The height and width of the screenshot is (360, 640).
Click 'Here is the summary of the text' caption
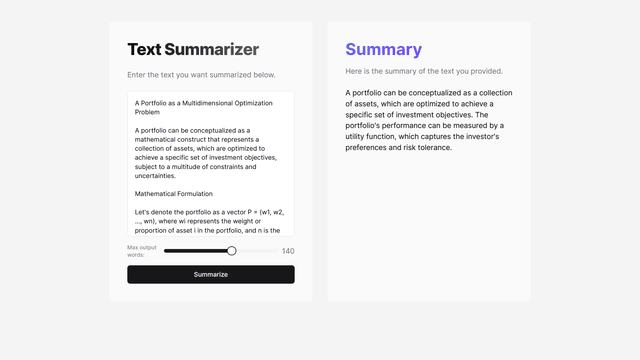point(424,71)
